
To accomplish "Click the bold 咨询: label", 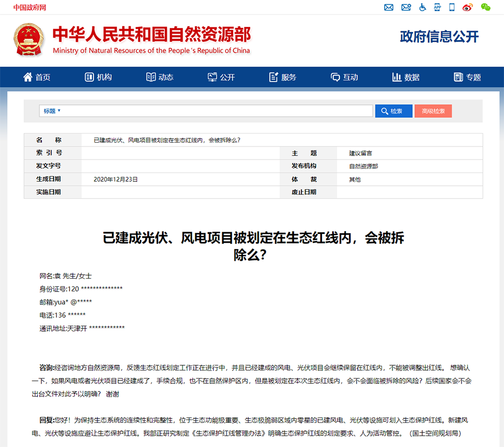I will (47, 368).
